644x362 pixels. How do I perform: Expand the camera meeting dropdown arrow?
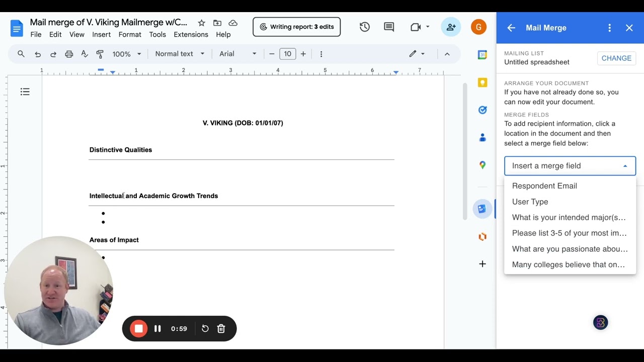coord(428,27)
